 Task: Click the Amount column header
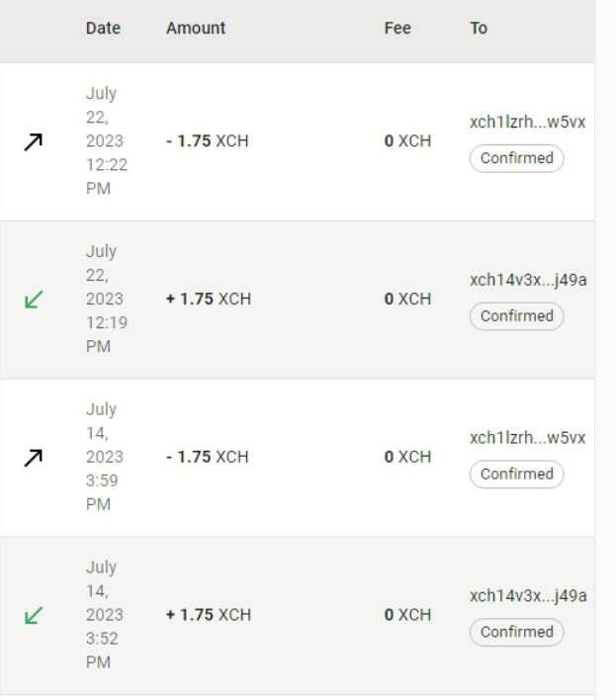[196, 28]
